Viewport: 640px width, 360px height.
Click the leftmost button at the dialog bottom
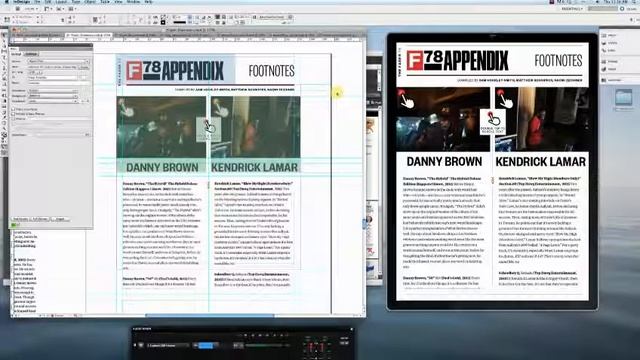click(20, 219)
